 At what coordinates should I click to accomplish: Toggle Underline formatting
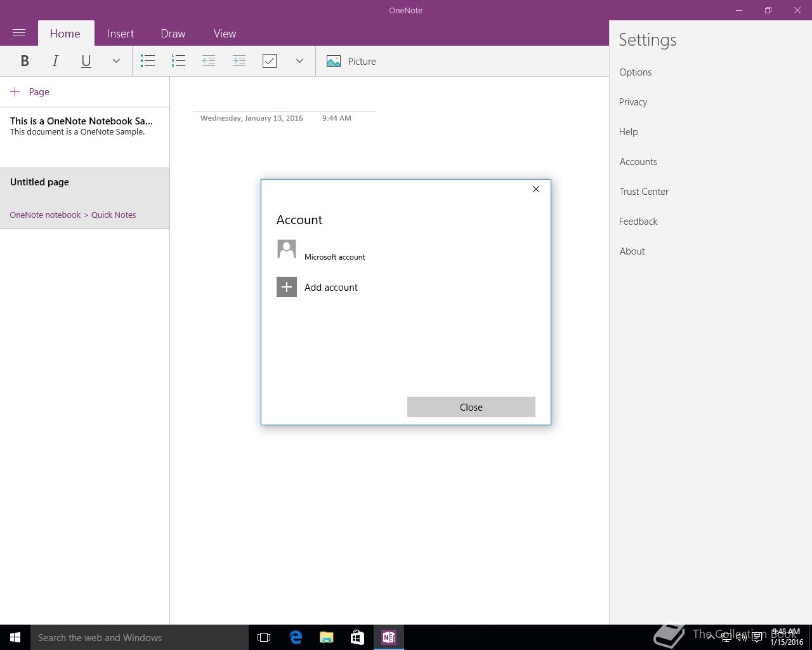[x=86, y=61]
